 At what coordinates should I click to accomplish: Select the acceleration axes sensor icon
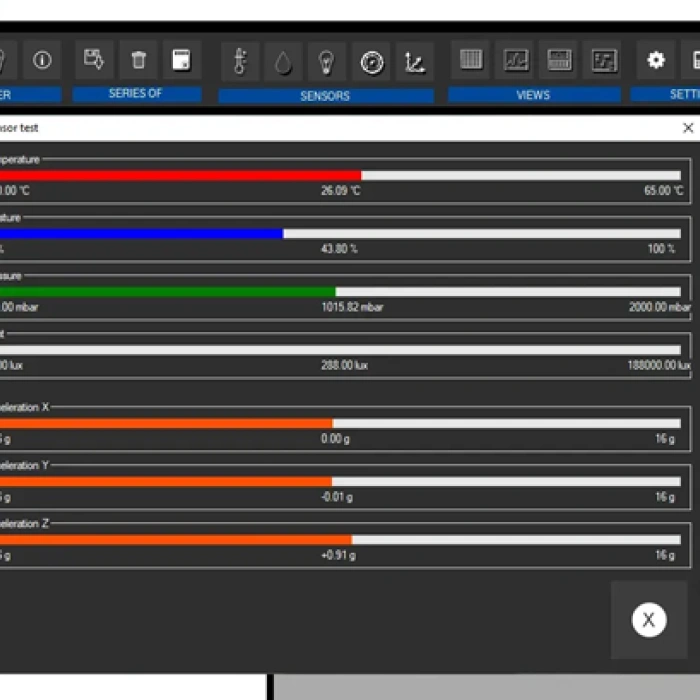tap(414, 61)
